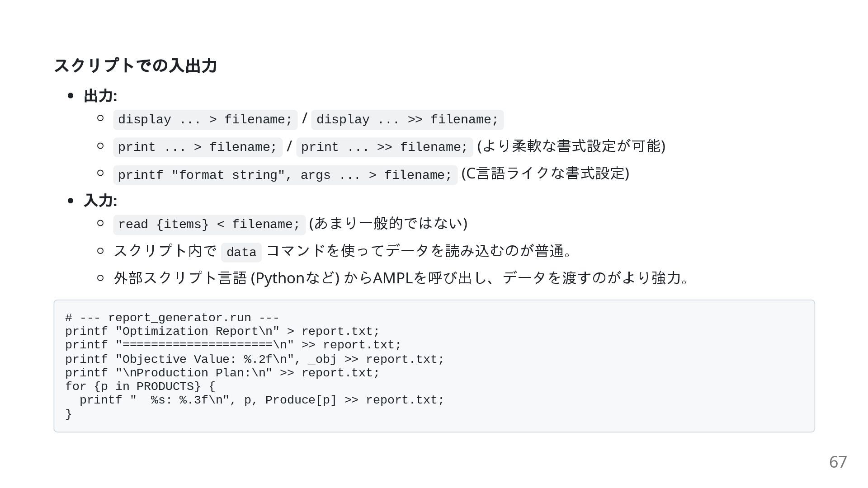Click the 'for {p in PRODUCTS} {' line
The image size is (868, 488).
pos(140,386)
